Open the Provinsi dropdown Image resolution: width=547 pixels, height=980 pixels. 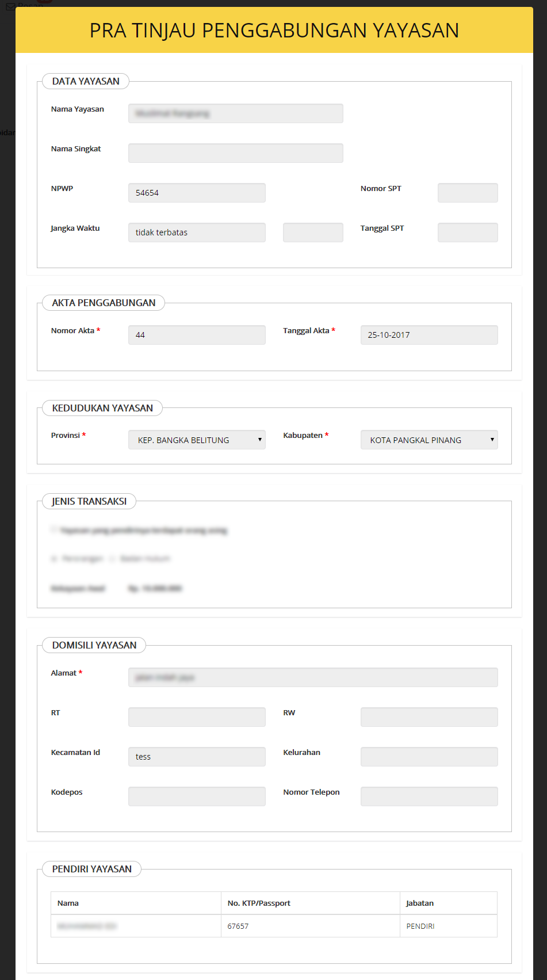tap(197, 440)
